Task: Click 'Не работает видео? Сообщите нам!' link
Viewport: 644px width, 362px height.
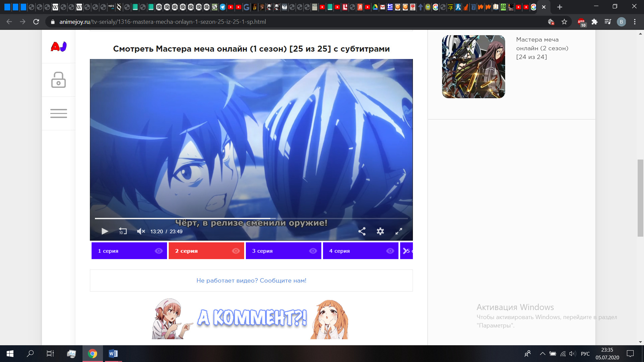Action: (x=251, y=281)
